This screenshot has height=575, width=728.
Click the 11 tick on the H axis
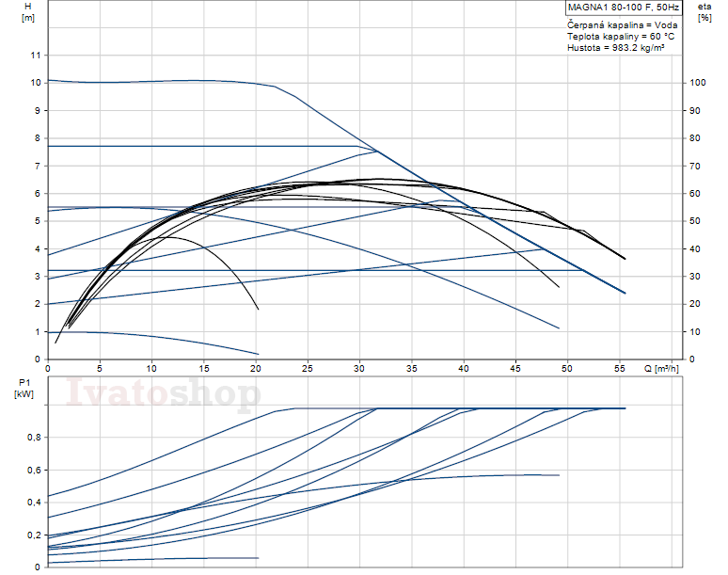pyautogui.click(x=36, y=56)
